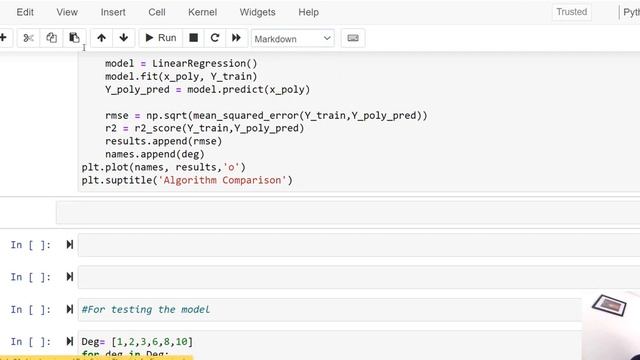Run the first empty code cell via its step icon
The height and width of the screenshot is (360, 640).
[x=70, y=244]
